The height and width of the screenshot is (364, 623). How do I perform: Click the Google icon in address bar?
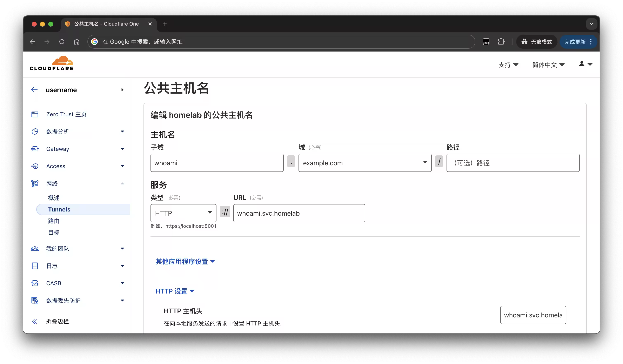tap(94, 42)
